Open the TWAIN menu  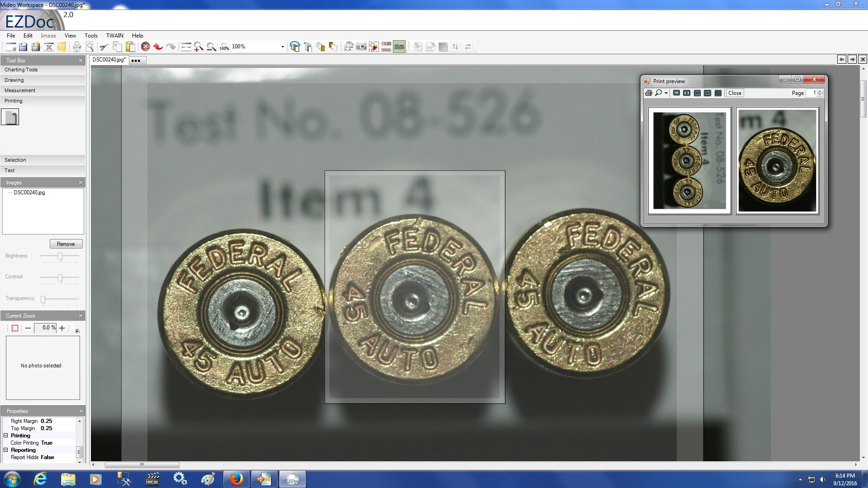pyautogui.click(x=114, y=35)
